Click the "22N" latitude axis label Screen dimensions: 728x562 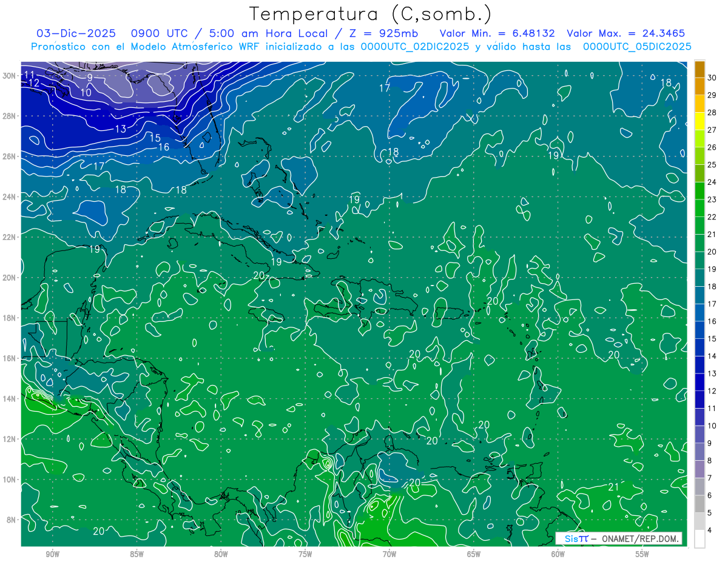click(9, 237)
